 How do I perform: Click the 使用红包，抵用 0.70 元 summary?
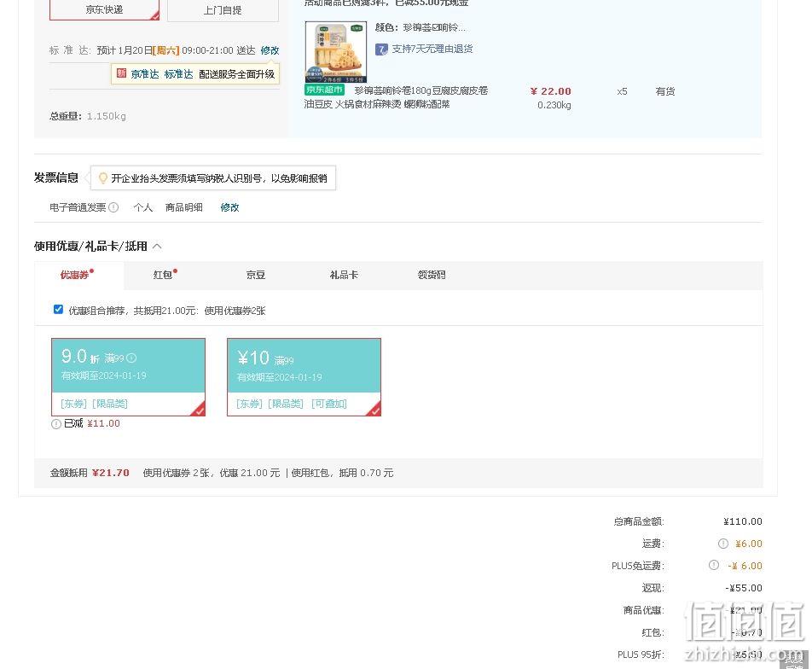point(342,473)
